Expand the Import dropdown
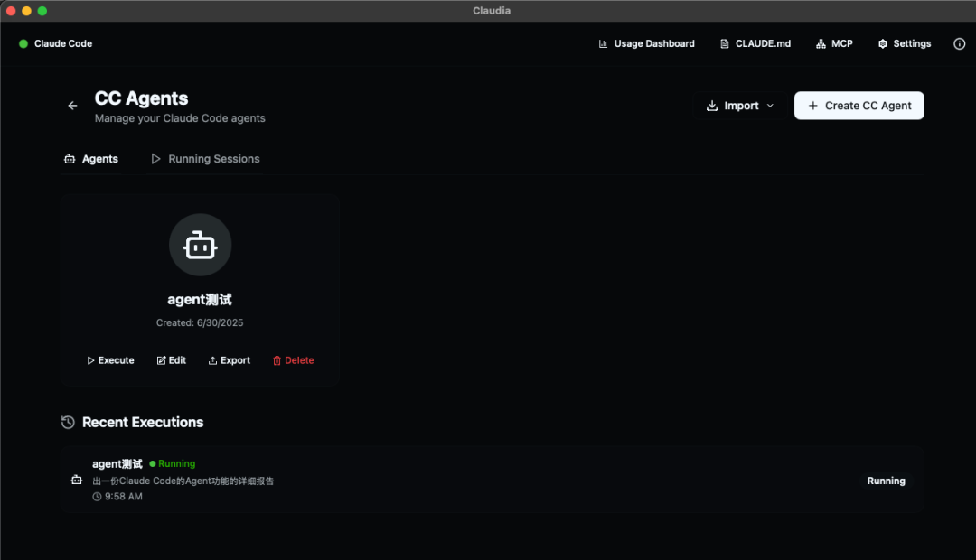 click(739, 106)
